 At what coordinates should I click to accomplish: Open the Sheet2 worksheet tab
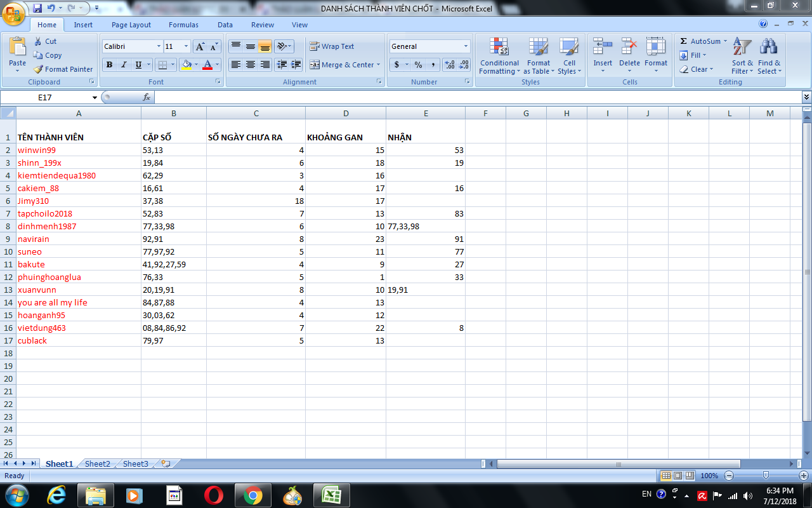pos(97,464)
